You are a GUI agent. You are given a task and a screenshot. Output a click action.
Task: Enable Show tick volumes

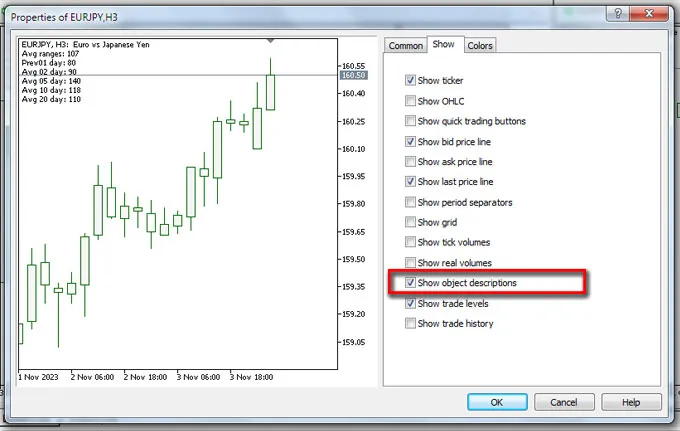point(411,243)
